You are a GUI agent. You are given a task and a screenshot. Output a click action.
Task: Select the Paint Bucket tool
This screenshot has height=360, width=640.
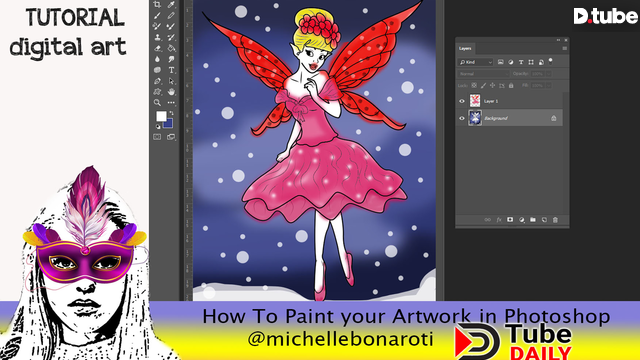click(171, 48)
